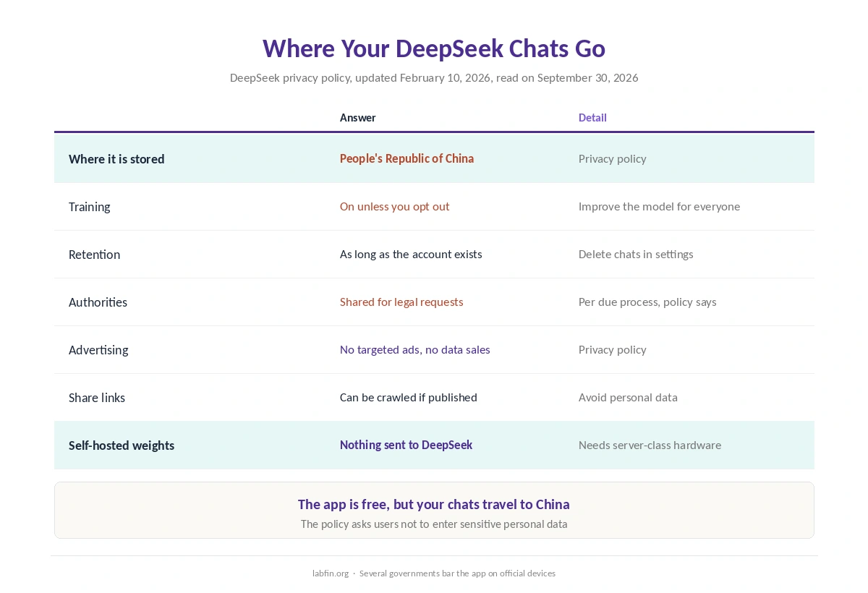Click 'Avoid personal data' detail
The width and height of the screenshot is (868, 593).
[628, 397]
